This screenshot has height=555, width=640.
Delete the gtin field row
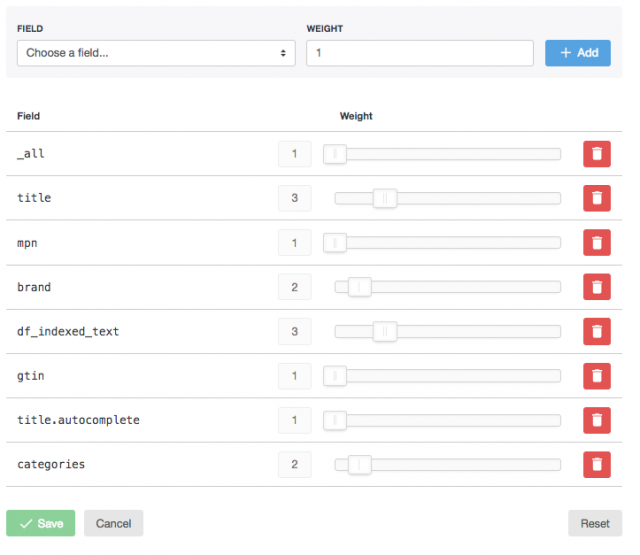597,376
